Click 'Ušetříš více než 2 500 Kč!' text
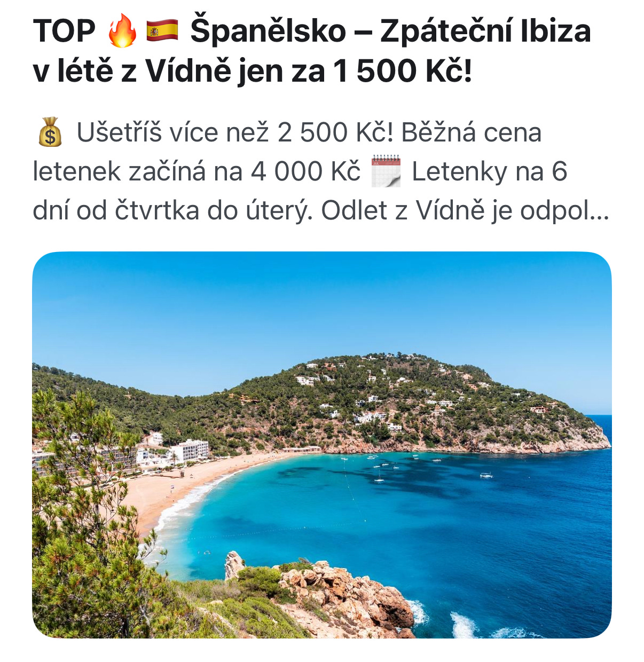644x662 pixels. click(235, 132)
